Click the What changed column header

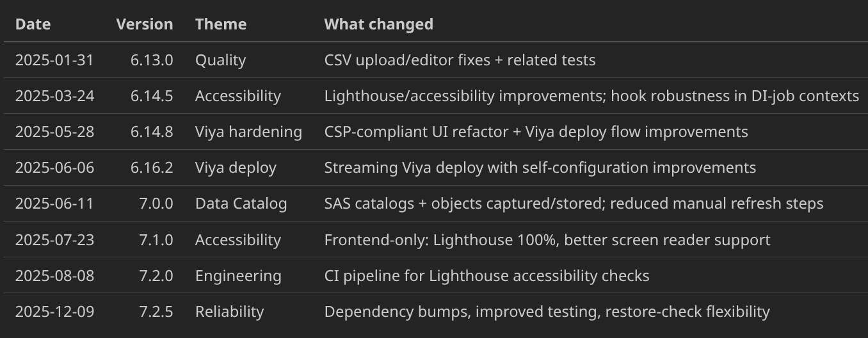pyautogui.click(x=378, y=24)
